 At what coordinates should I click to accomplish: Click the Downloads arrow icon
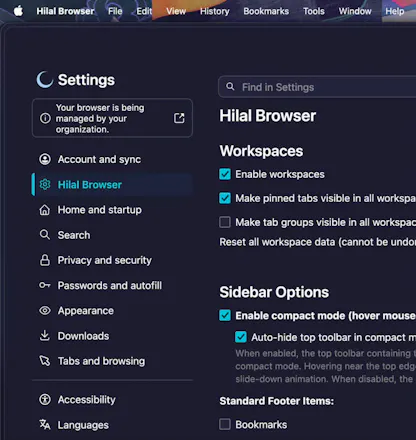pos(45,336)
